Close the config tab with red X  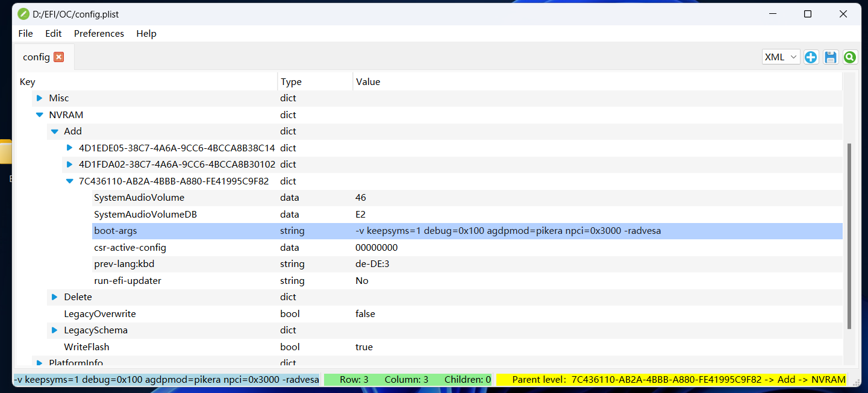pos(58,57)
